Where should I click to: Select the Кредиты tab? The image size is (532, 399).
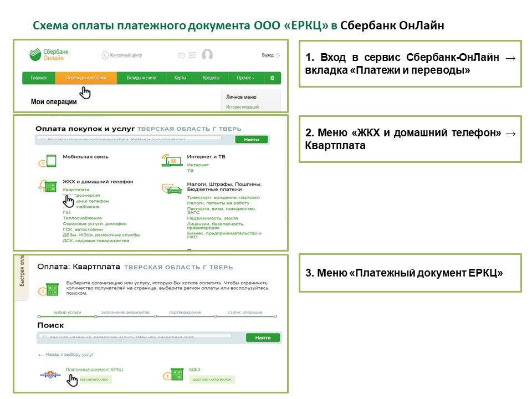tap(211, 78)
